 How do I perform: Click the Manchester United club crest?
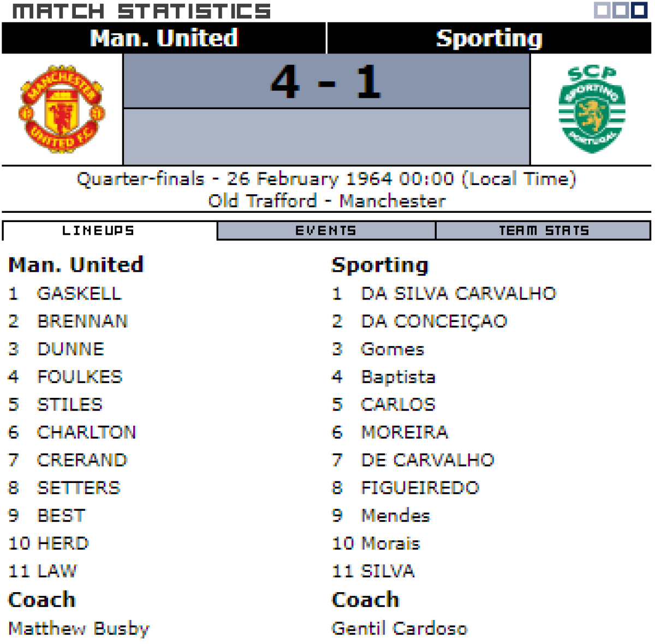(62, 110)
